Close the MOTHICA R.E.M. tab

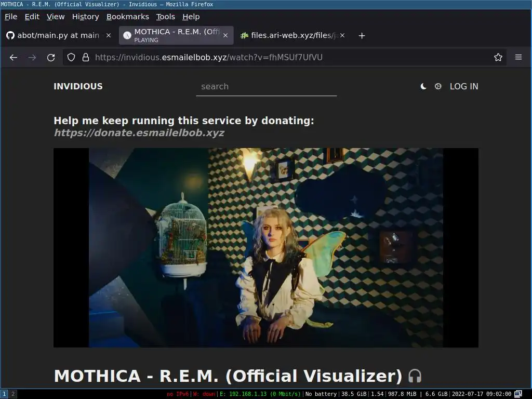point(225,35)
